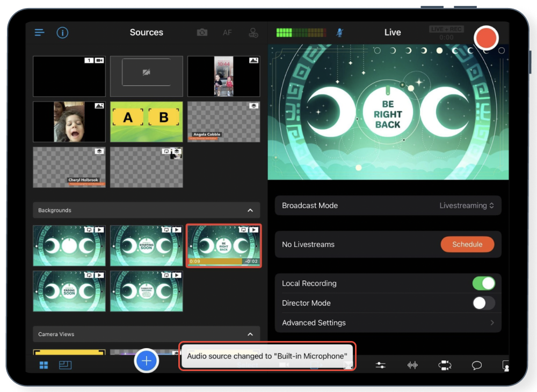Switch to grid view of sources
Screen dimensions: 537x392
(x=43, y=365)
